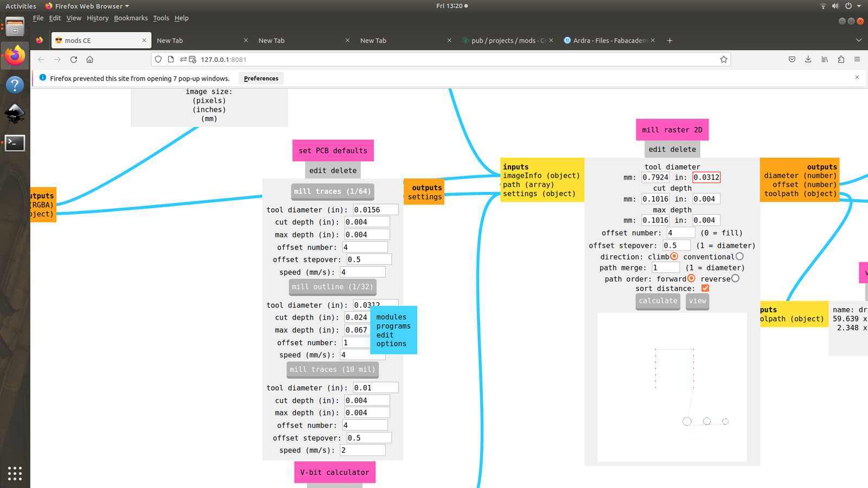The height and width of the screenshot is (488, 868).
Task: Bookmark this page with the star icon
Action: (x=724, y=60)
